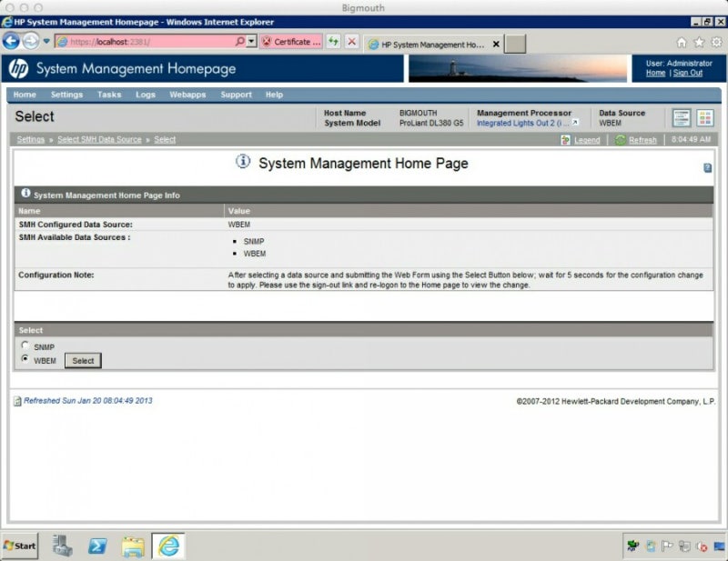Image resolution: width=728 pixels, height=561 pixels.
Task: Select the WBEM radio button
Action: 25,358
